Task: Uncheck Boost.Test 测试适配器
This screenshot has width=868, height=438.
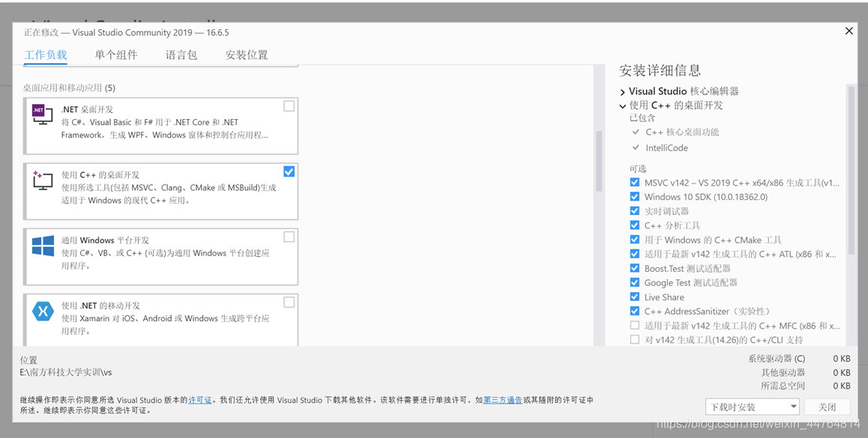Action: [x=634, y=268]
